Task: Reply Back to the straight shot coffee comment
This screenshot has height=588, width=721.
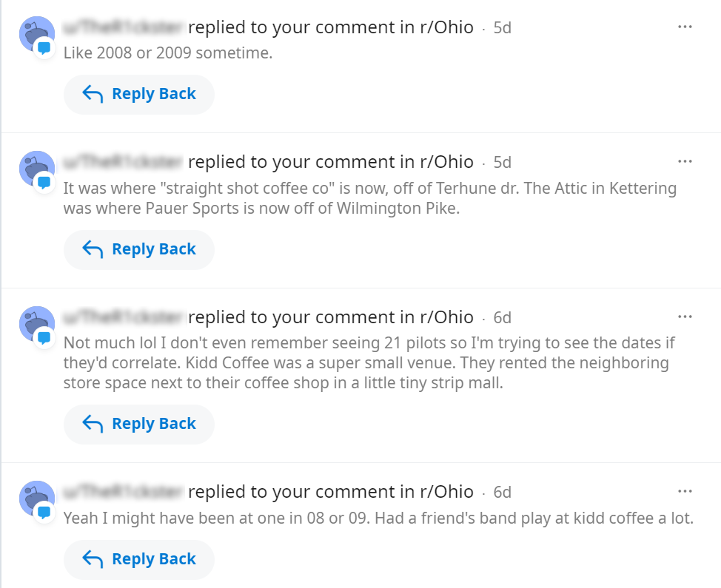Action: (139, 249)
